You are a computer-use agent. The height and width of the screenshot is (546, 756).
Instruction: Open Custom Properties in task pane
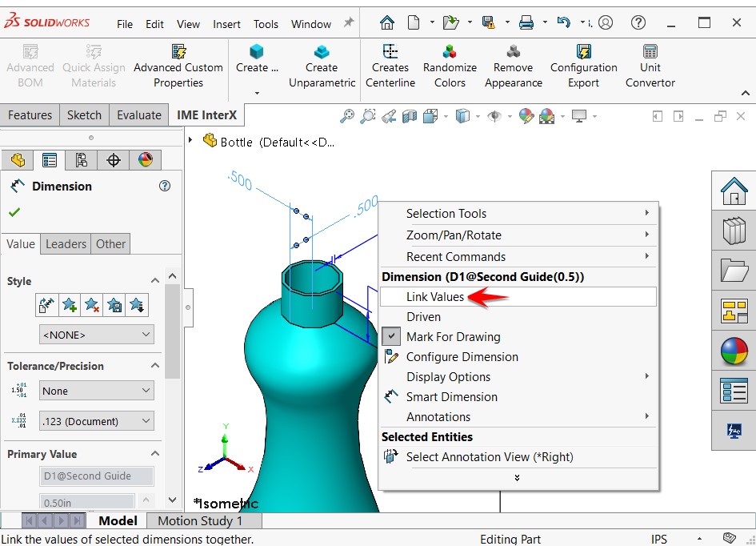coord(734,391)
